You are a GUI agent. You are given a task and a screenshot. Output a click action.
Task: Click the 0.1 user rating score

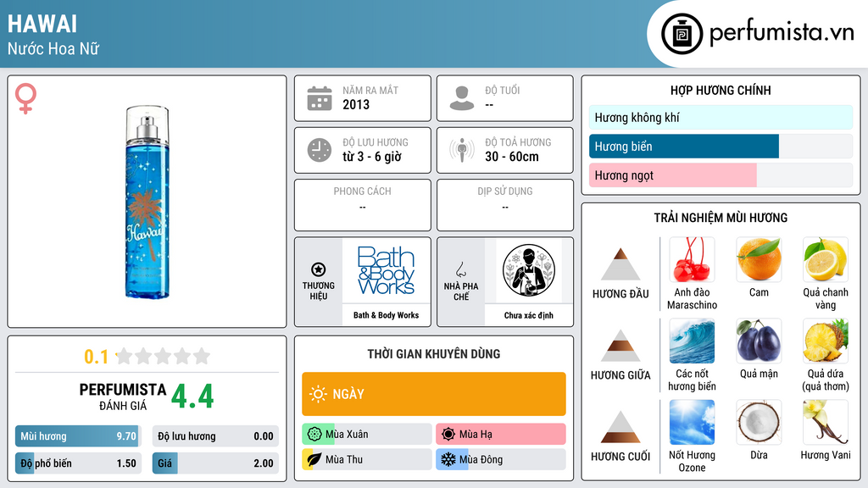(x=96, y=357)
